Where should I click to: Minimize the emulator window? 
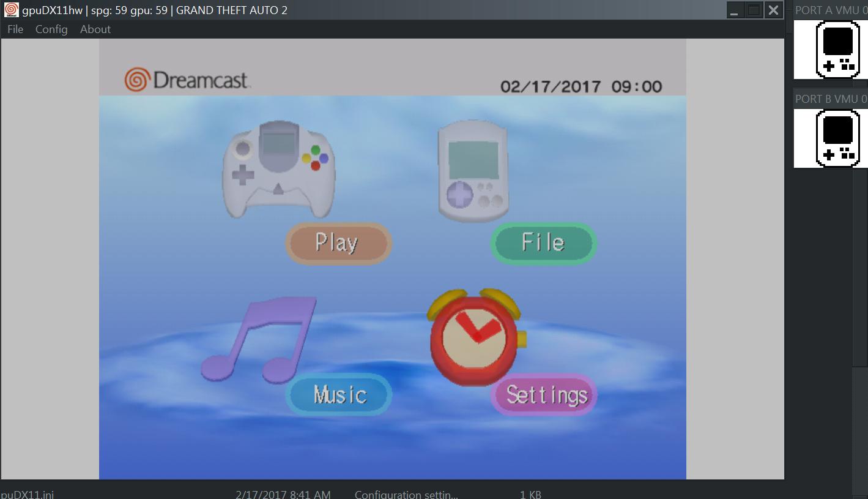point(735,10)
